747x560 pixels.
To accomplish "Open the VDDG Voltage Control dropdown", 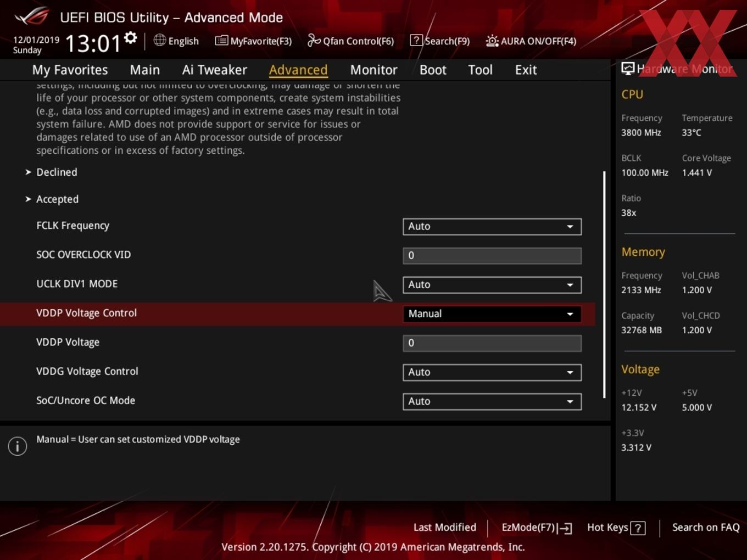I will pyautogui.click(x=492, y=372).
